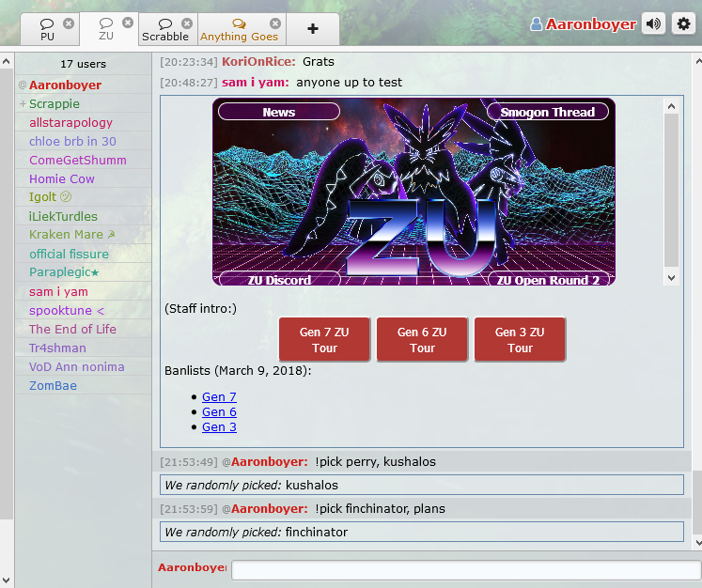The height and width of the screenshot is (588, 702).
Task: Switch to the Anything Goes tab
Action: click(x=239, y=30)
